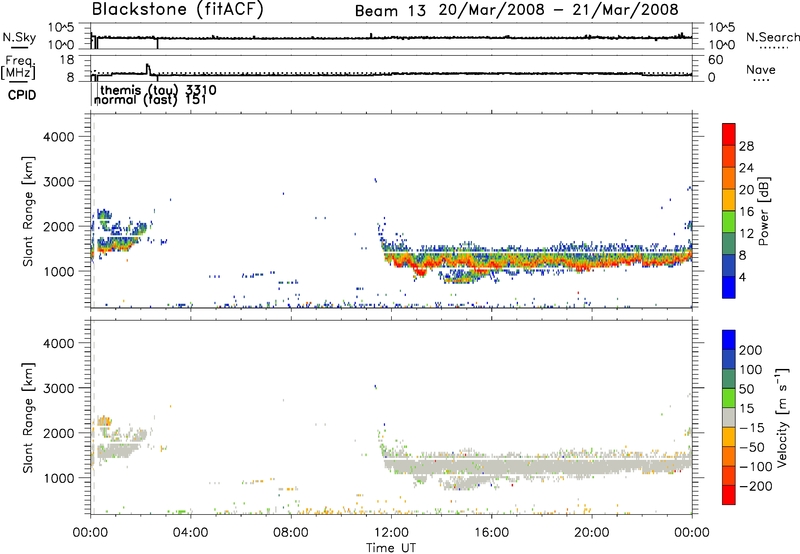This screenshot has height=554, width=800.
Task: Click the gray band of velocity colorbar
Action: pyautogui.click(x=729, y=417)
